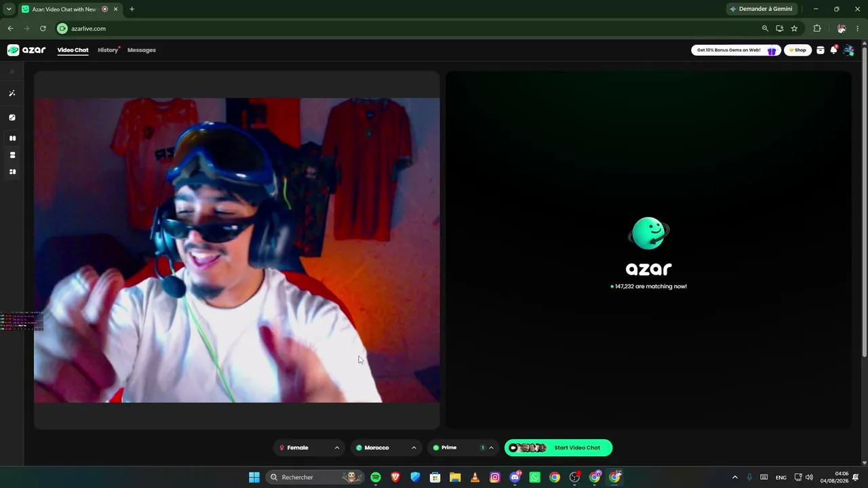Open File Explorer from the taskbar
This screenshot has width=868, height=488.
[x=455, y=477]
